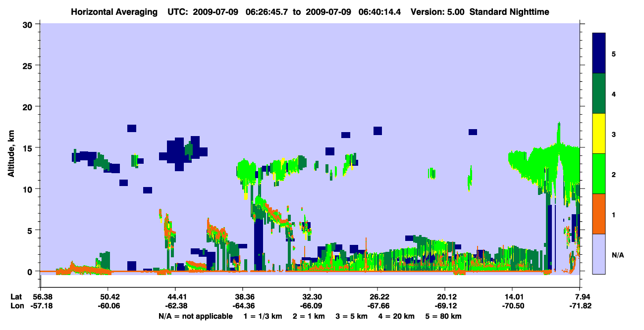Click the '5 = 80 km' footnote

443,316
